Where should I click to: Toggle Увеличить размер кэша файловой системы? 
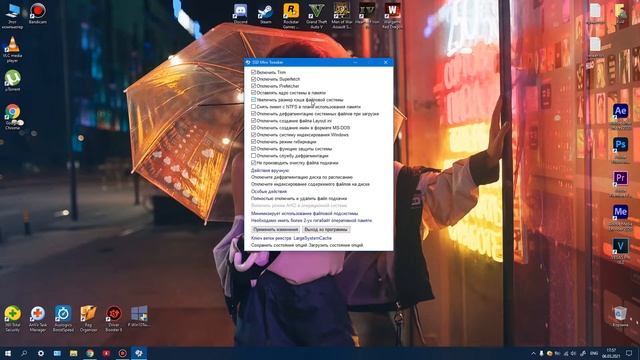[x=253, y=100]
